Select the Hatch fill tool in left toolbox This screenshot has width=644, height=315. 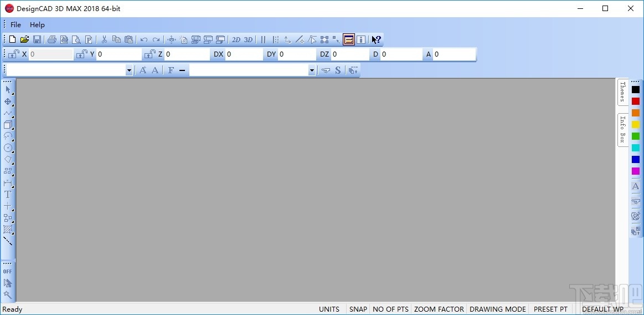click(8, 230)
